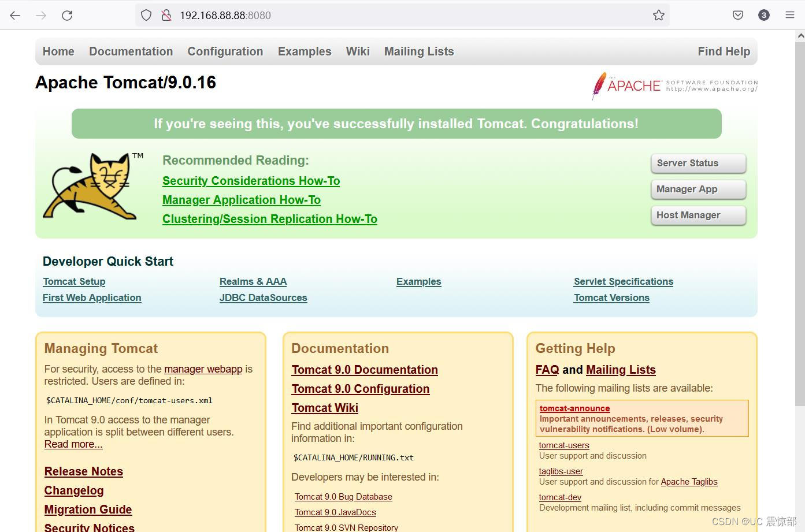This screenshot has height=532, width=805.
Task: Click the $CATALINA_HOME/conf/tomcat-users.xml path text
Action: [x=129, y=400]
